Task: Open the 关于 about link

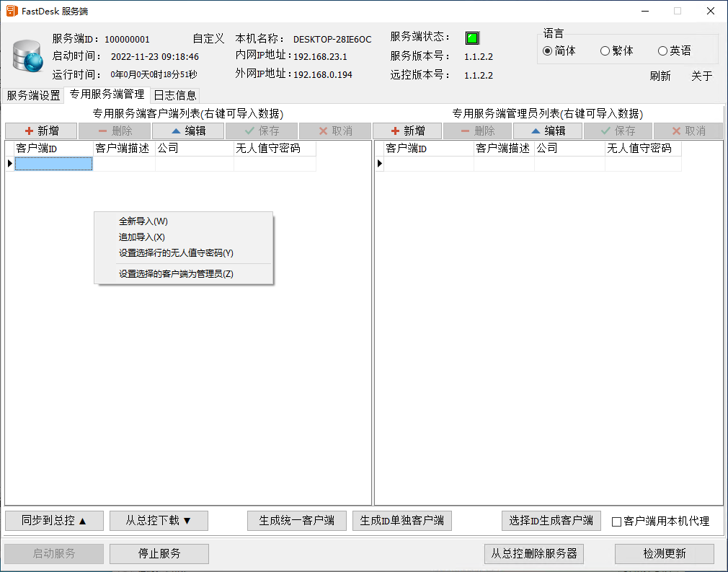Action: [701, 76]
